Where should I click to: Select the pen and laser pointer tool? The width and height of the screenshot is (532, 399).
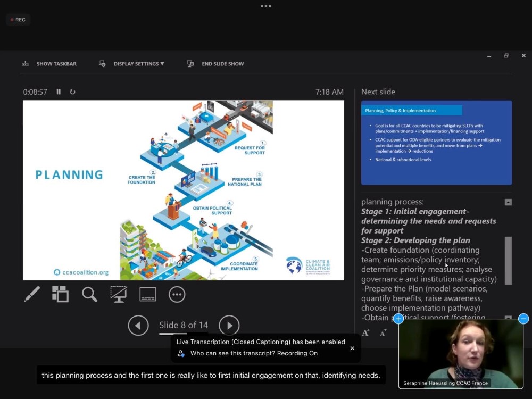(32, 294)
